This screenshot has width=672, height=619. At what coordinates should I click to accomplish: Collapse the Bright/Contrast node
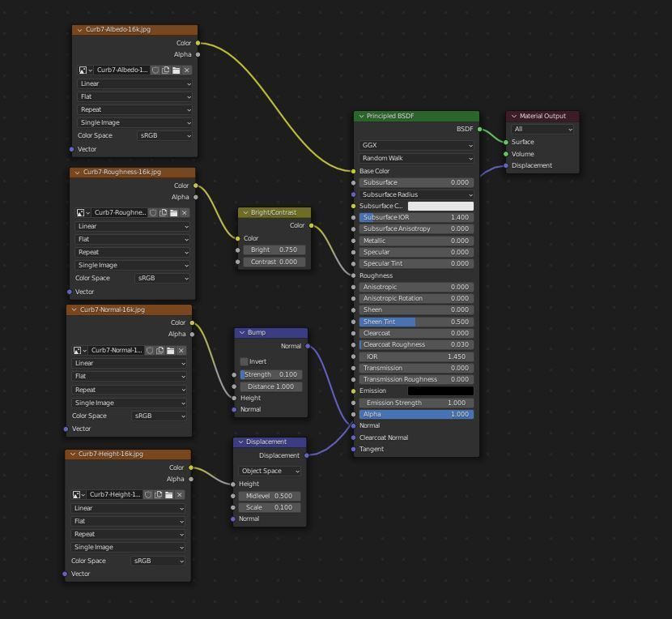(x=245, y=213)
